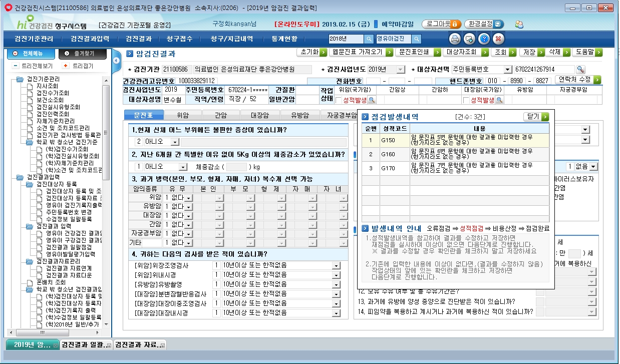Click the 닫기 button in 점검발생내역 popup

[535, 116]
